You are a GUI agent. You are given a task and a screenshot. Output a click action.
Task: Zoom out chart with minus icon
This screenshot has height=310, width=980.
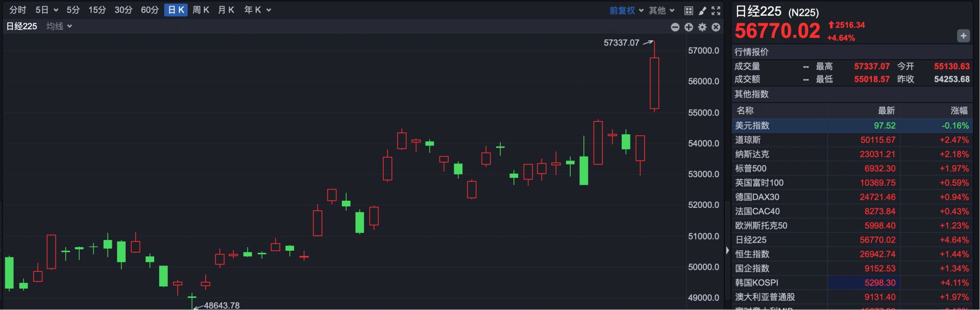(x=675, y=27)
